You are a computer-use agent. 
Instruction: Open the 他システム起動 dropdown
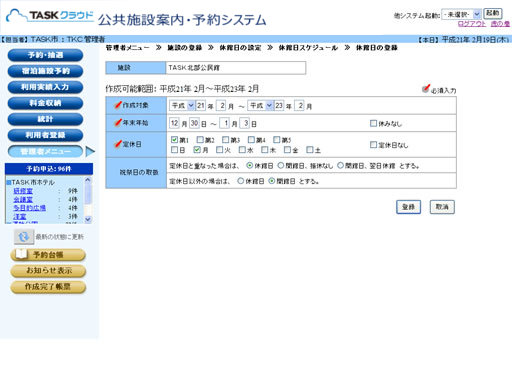point(461,14)
